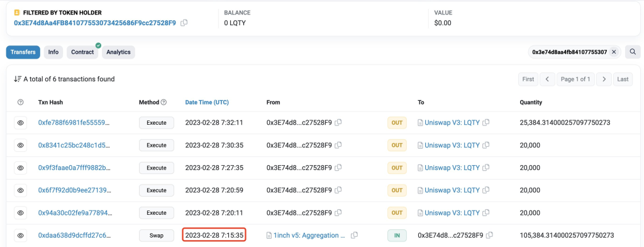Open transaction 0xdaa638d9dcffd27c6...

coord(74,236)
